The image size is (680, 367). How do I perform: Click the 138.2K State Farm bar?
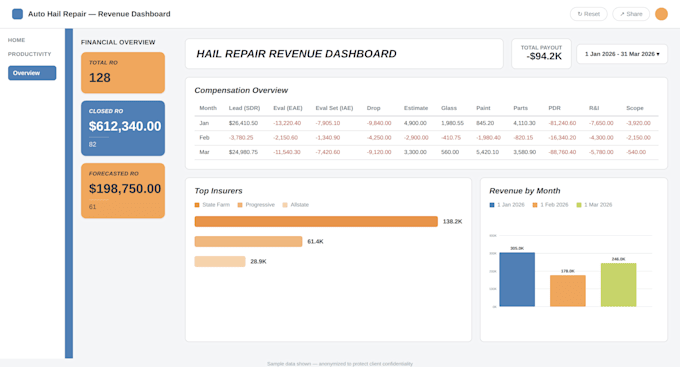tap(316, 221)
